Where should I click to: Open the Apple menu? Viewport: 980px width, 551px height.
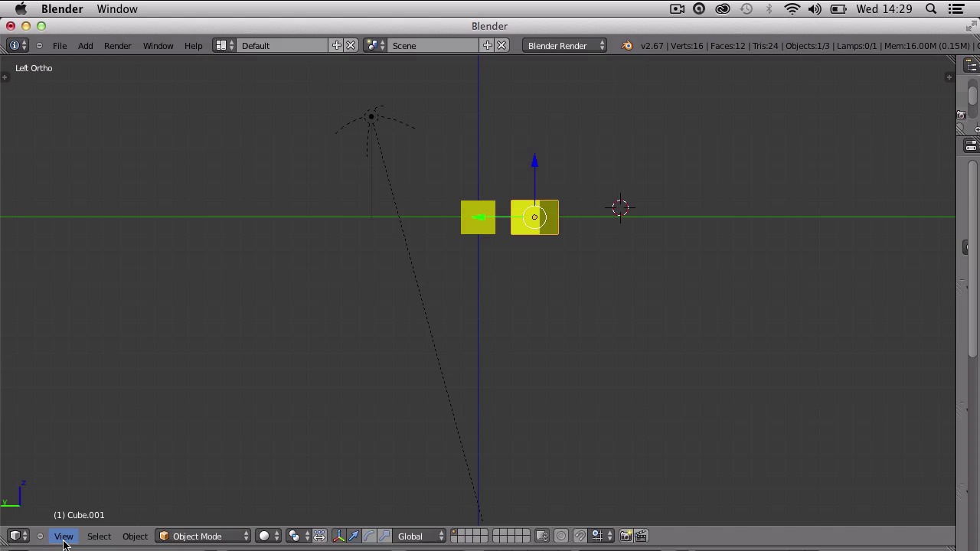(21, 9)
